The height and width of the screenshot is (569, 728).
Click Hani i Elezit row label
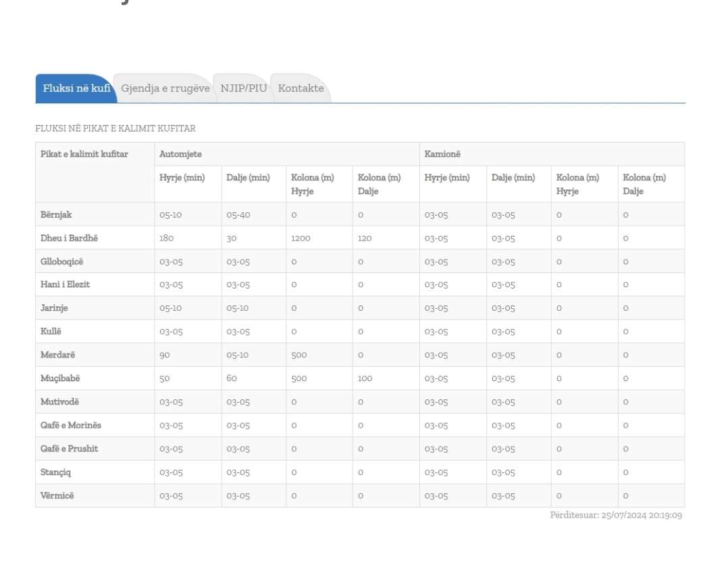[65, 284]
